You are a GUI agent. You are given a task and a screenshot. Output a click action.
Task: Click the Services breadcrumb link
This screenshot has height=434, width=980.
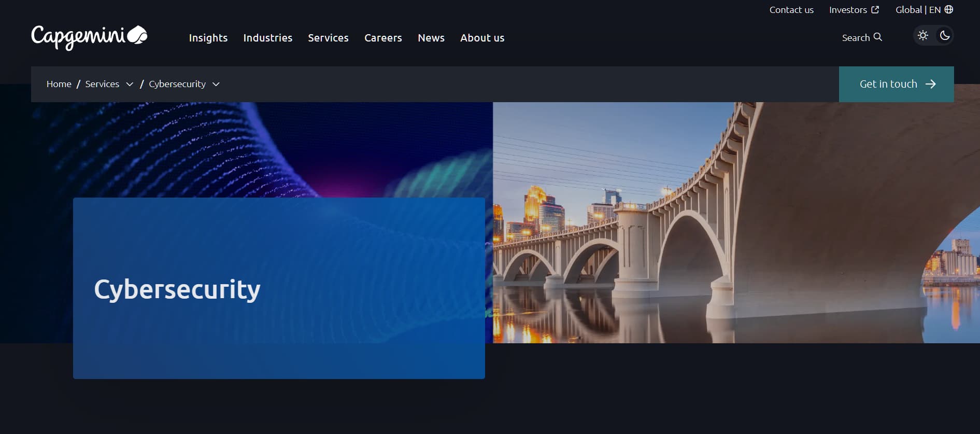point(102,84)
